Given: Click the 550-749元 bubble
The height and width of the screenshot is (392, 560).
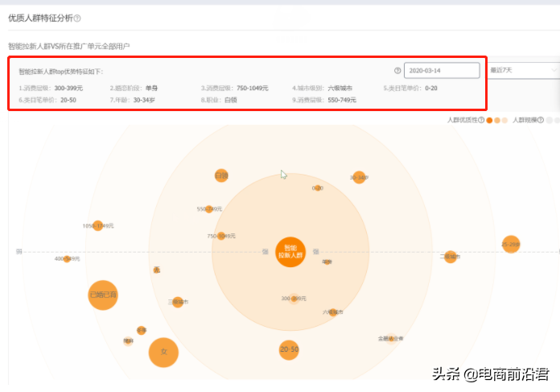Looking at the screenshot, I should 209,209.
